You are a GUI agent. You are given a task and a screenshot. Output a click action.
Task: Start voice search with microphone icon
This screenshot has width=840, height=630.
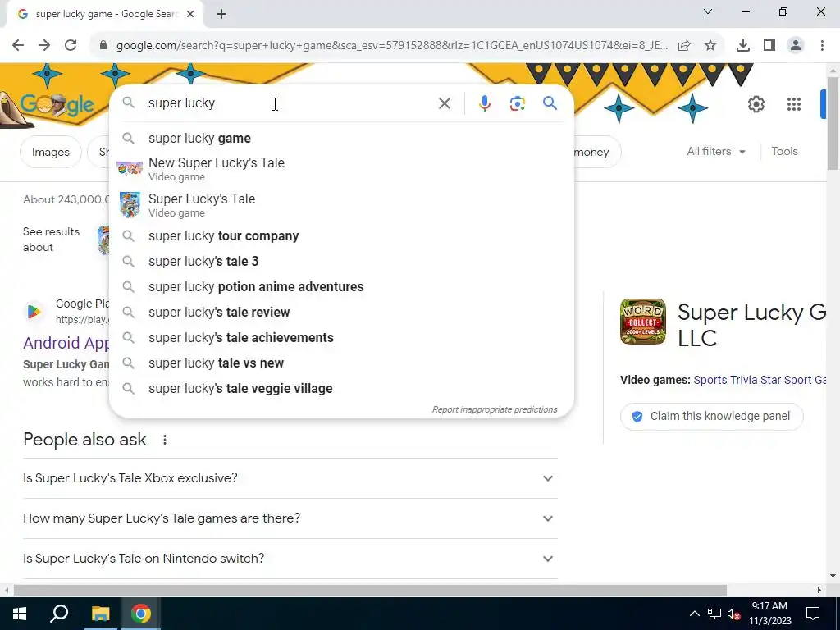[484, 103]
